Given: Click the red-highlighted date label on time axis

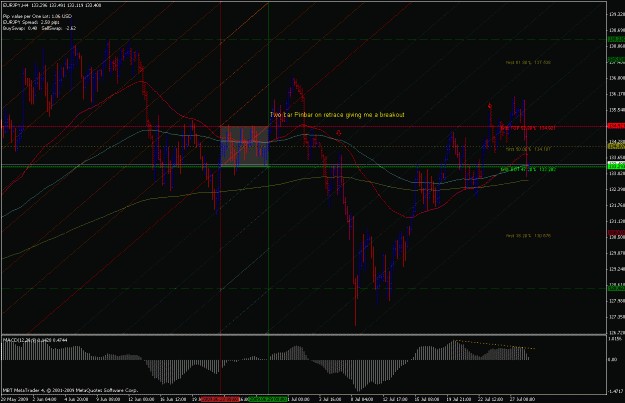Looking at the screenshot, I should [220, 399].
